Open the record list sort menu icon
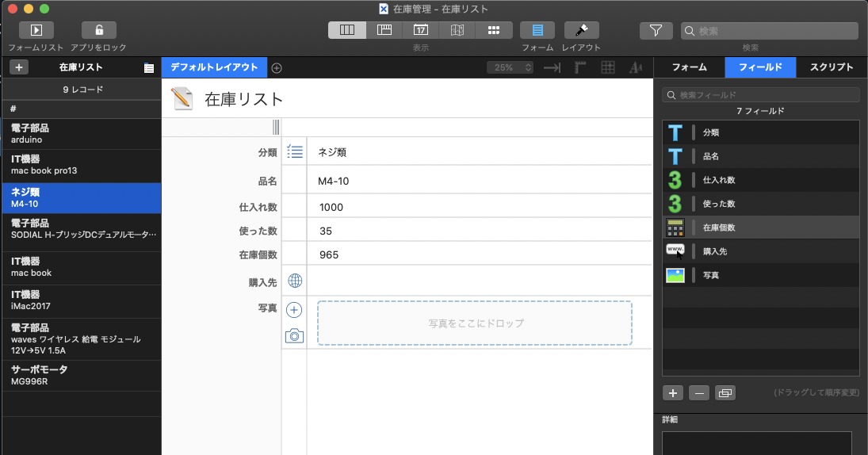Viewport: 868px width, 455px height. pyautogui.click(x=149, y=68)
